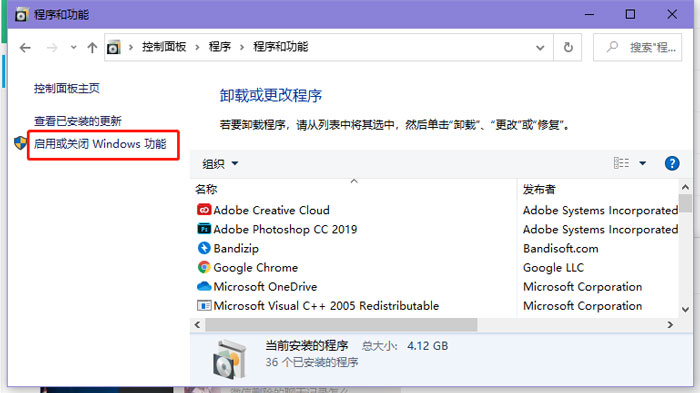
Task: Select the Microsoft OneDrive name text
Action: pos(265,286)
